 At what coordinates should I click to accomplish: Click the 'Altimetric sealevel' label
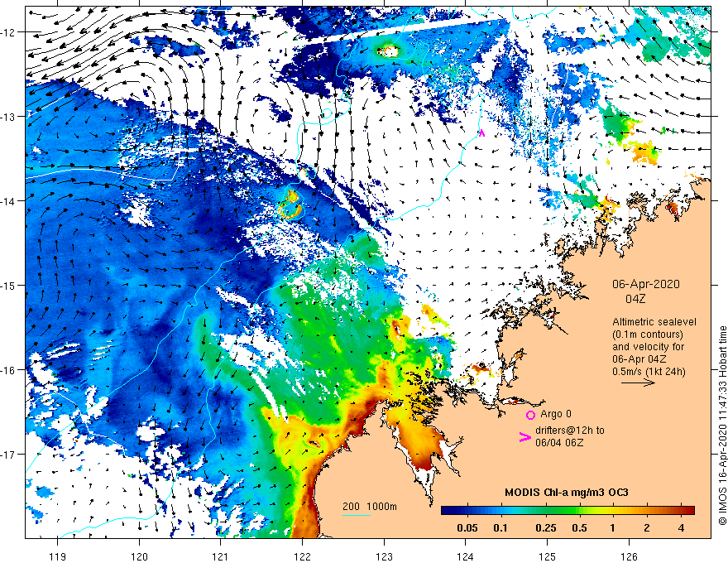pos(654,322)
